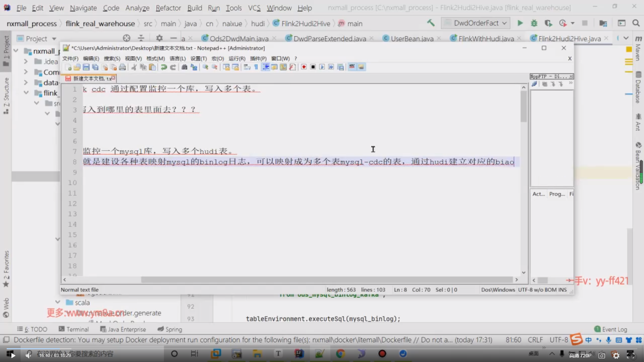Click the Cut scissors icon
This screenshot has height=362, width=644.
pos(134,67)
